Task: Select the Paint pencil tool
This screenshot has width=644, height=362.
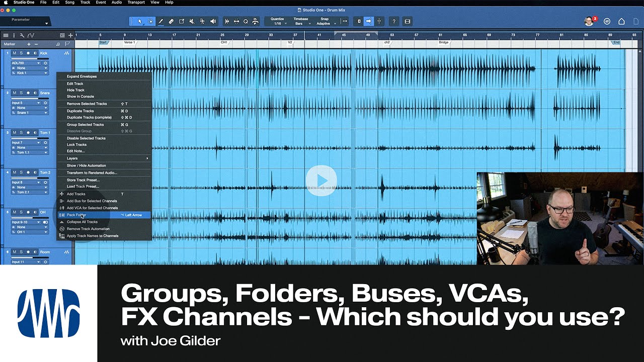Action: point(161,21)
